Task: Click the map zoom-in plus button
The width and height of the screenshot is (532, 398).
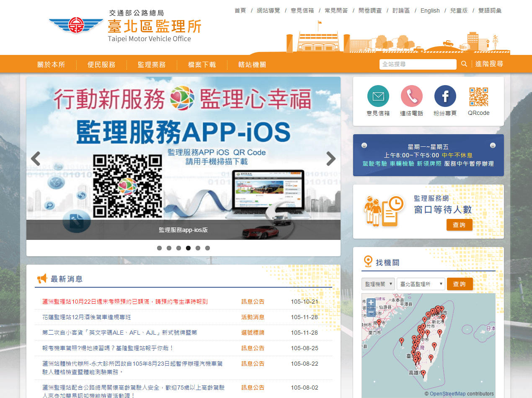Action: point(371,302)
